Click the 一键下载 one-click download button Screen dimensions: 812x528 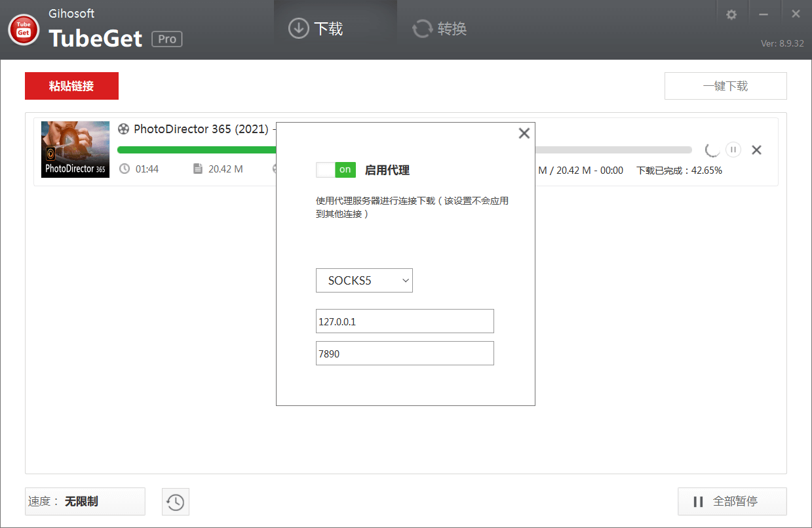725,85
